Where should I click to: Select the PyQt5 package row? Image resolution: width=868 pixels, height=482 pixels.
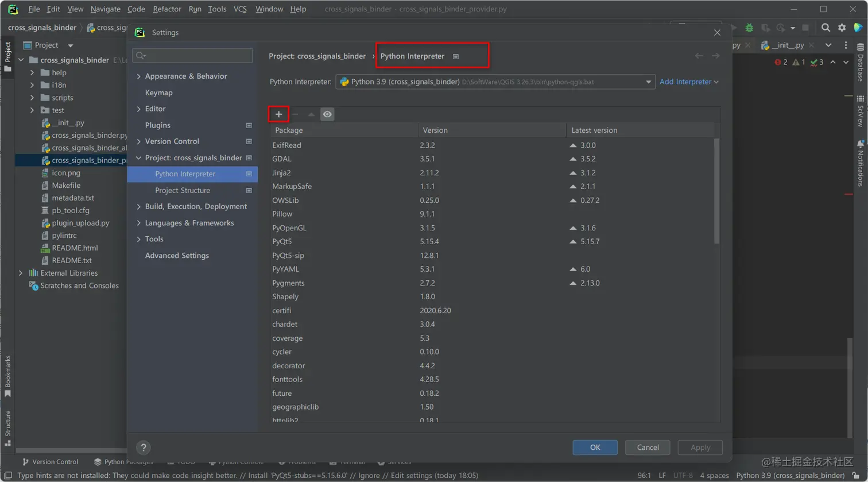tap(493, 242)
